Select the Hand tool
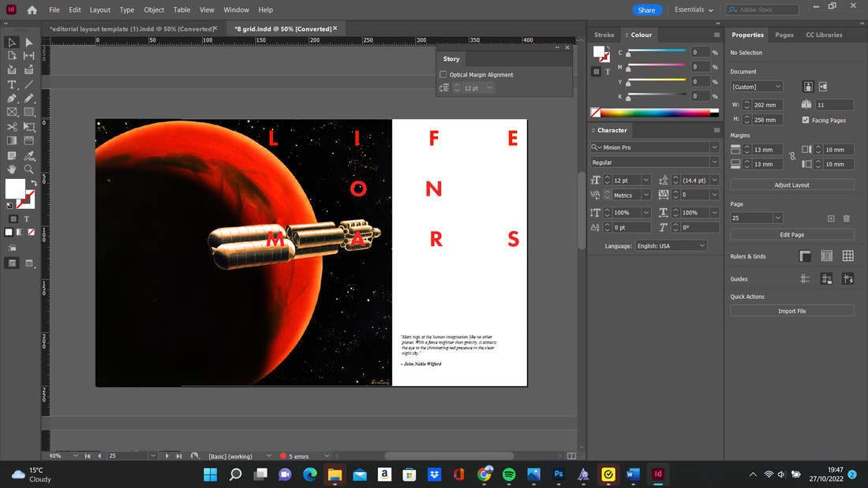Viewport: 868px width, 488px height. [12, 169]
